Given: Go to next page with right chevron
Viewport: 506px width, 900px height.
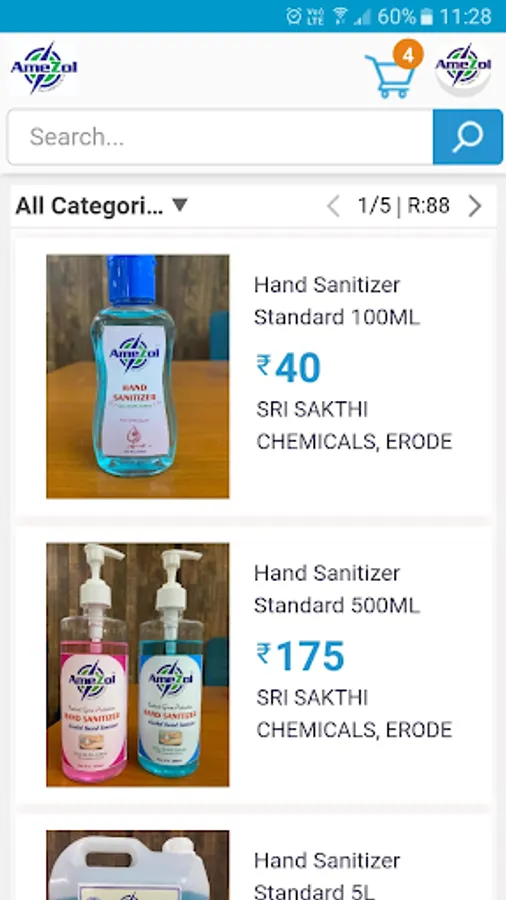Looking at the screenshot, I should pyautogui.click(x=475, y=206).
